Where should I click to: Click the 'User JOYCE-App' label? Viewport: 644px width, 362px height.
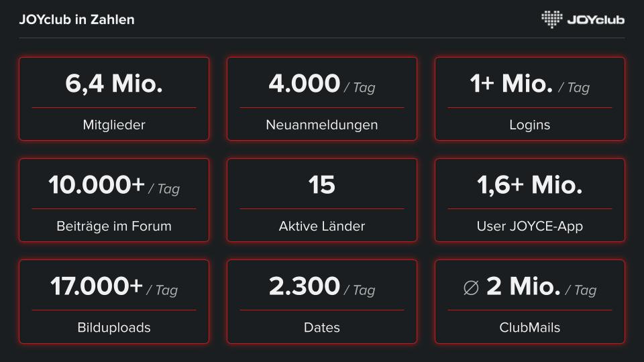click(x=530, y=226)
